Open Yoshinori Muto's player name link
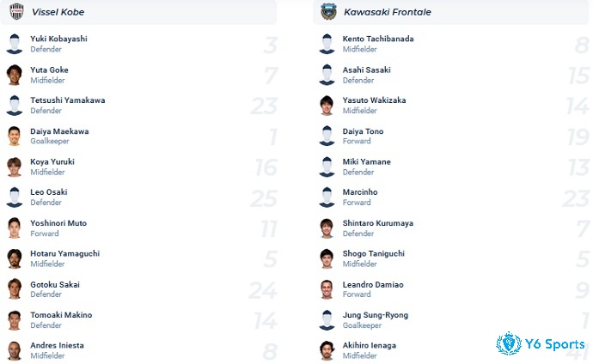The height and width of the screenshot is (364, 593). 58,223
